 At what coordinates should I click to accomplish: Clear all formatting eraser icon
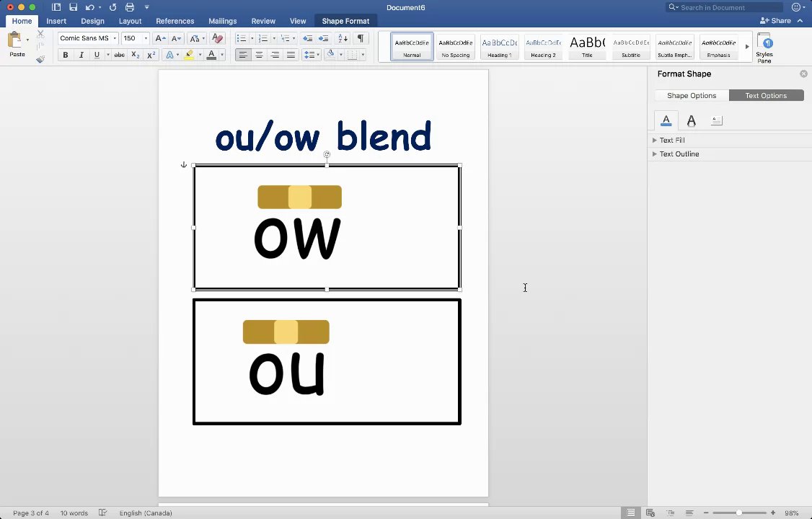click(218, 38)
